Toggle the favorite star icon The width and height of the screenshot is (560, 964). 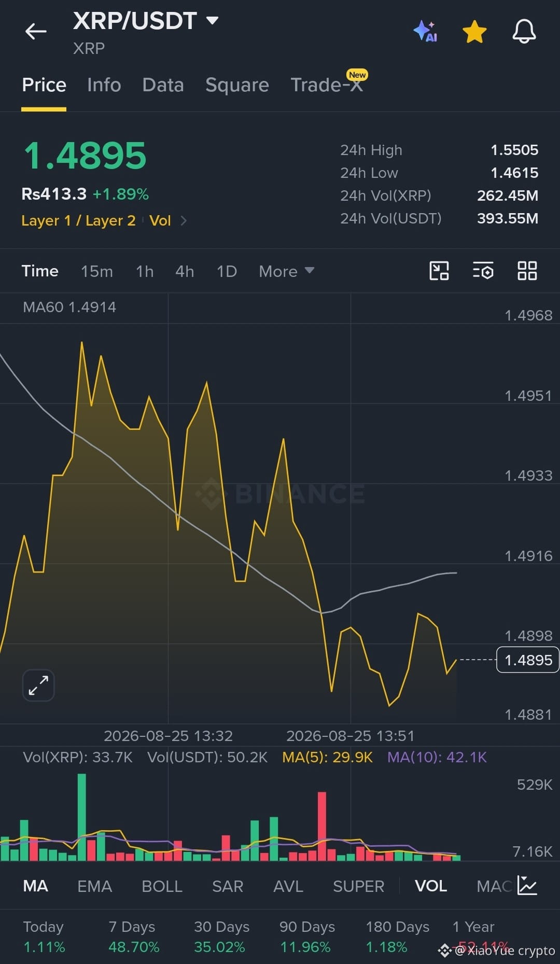[x=474, y=31]
